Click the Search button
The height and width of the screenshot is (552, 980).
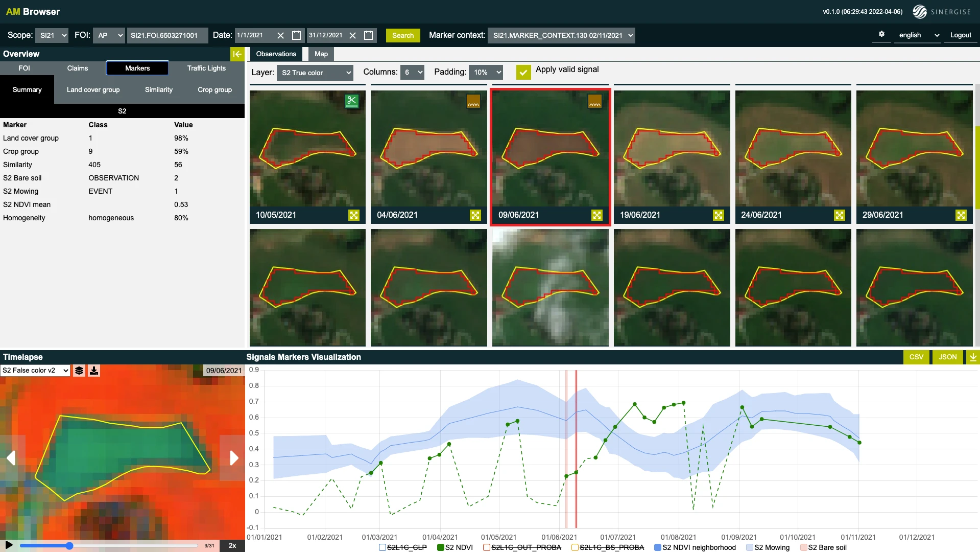[x=403, y=35]
